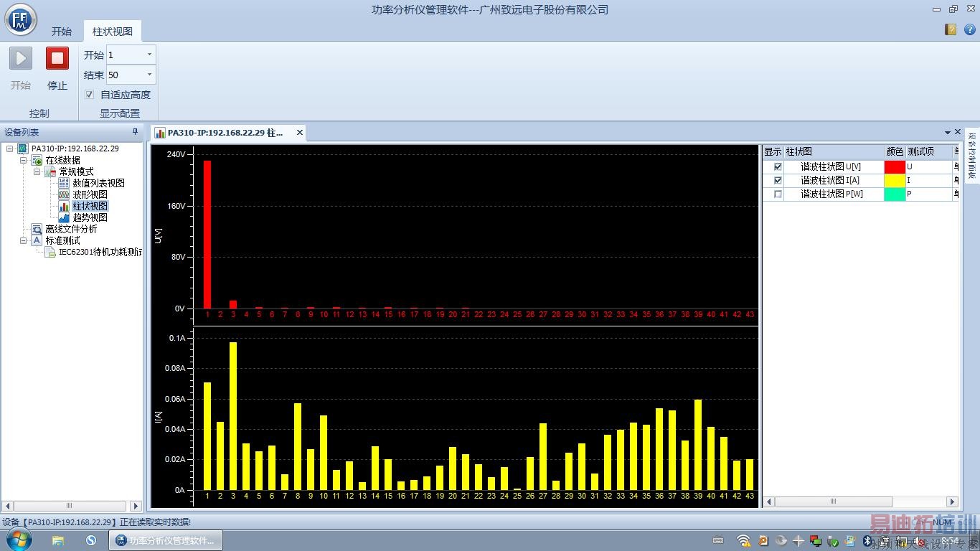This screenshot has width=980, height=551.
Task: Switch to the 开始 ribbon tab
Action: 62,32
